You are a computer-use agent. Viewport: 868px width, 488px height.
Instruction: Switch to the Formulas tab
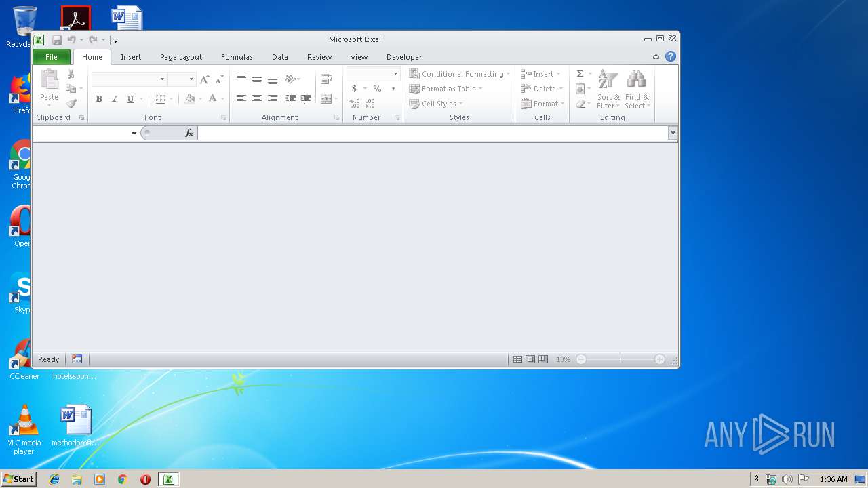[x=237, y=57]
